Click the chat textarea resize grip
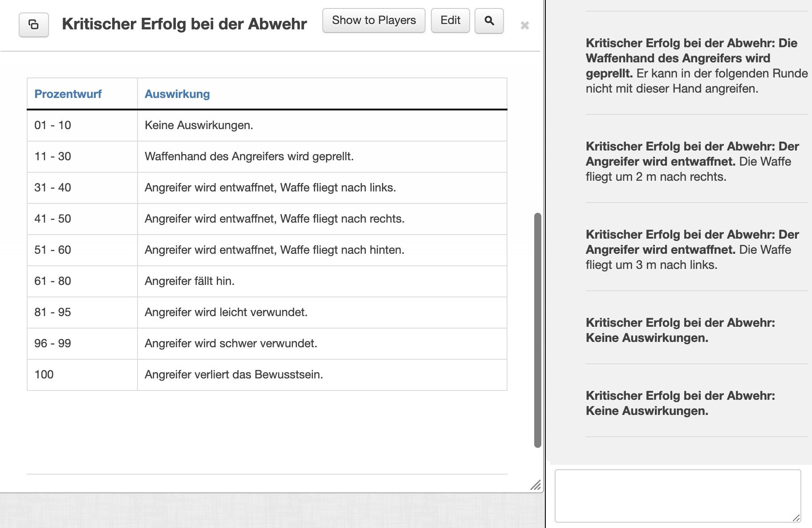Screen dimensions: 812x528 point(796,517)
